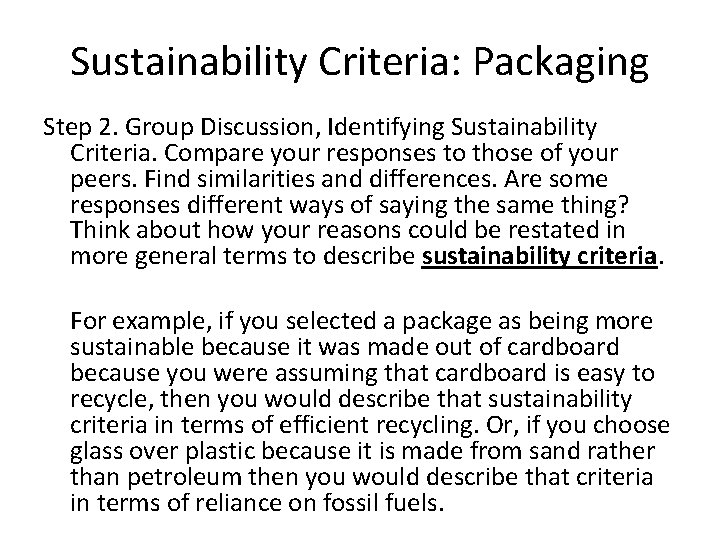The height and width of the screenshot is (540, 720).
Task: Click the line ending with same thing?
Action: 349,205
